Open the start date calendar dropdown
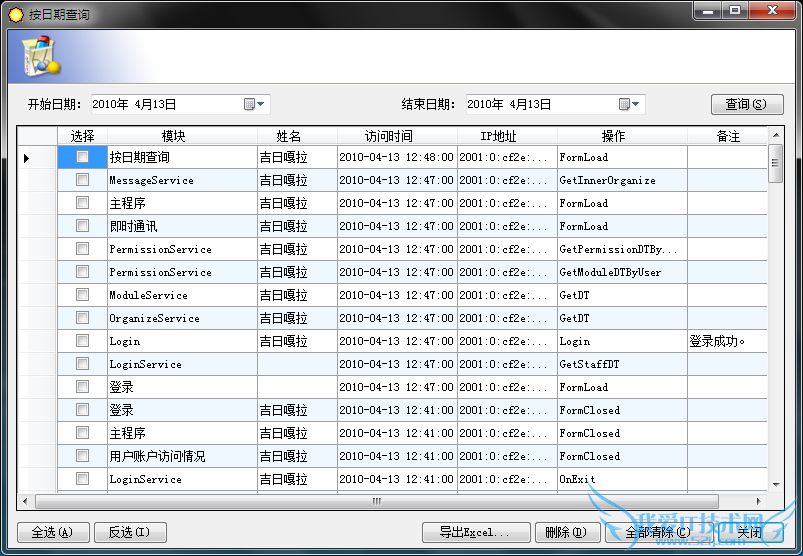 pyautogui.click(x=255, y=104)
